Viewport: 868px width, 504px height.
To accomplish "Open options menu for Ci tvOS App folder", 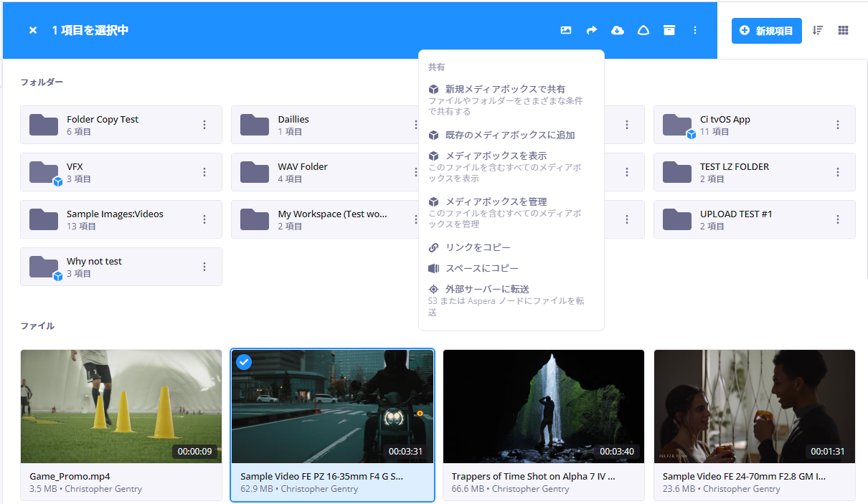I will click(838, 125).
